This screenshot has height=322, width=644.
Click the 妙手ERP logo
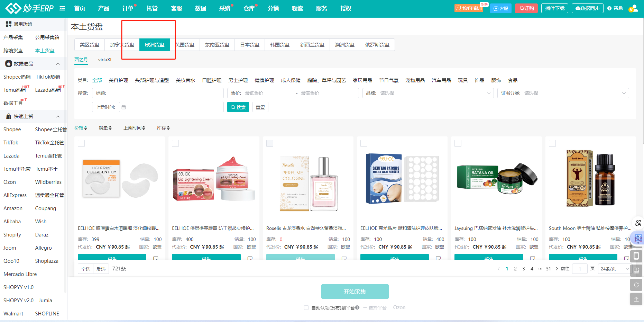pyautogui.click(x=29, y=8)
